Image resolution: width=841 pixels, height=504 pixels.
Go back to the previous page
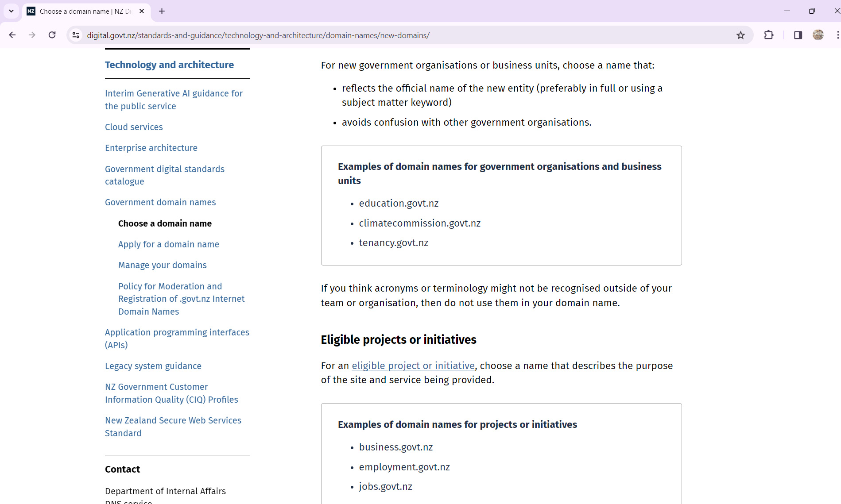click(x=12, y=35)
